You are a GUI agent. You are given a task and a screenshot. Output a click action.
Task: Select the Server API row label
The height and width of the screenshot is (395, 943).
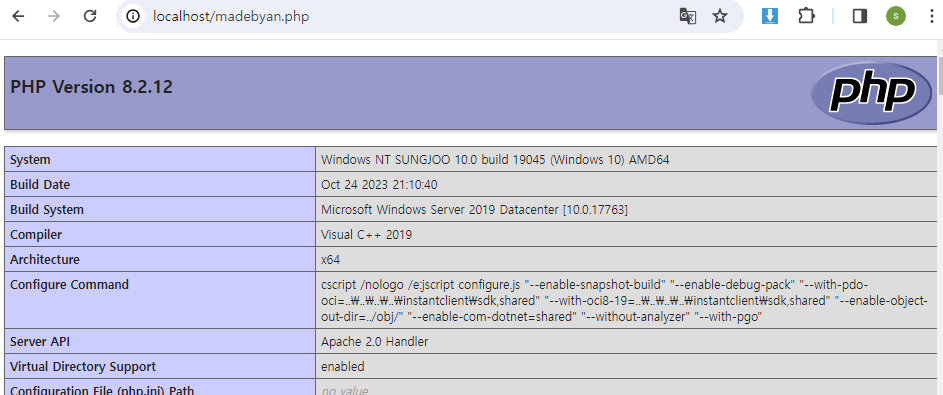[40, 341]
